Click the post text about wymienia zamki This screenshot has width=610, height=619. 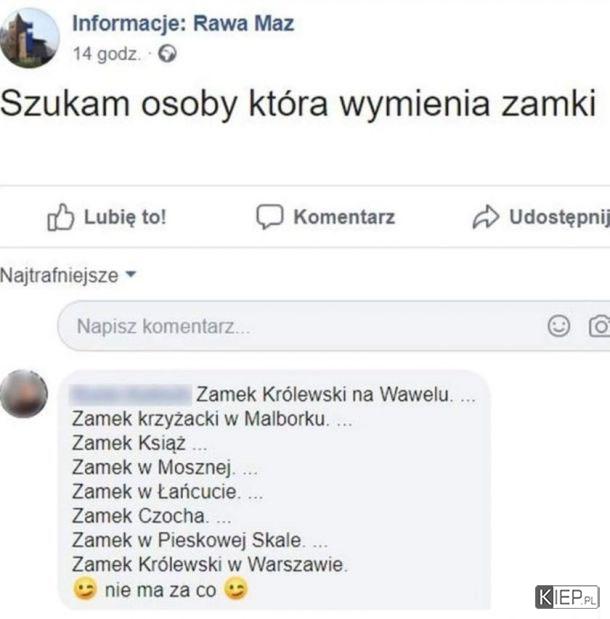pos(298,103)
